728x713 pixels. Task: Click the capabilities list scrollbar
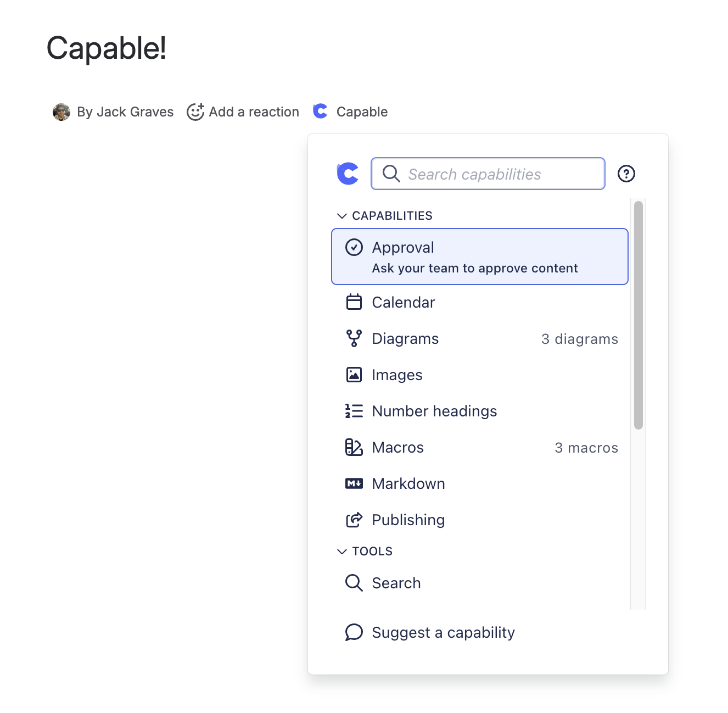[638, 315]
